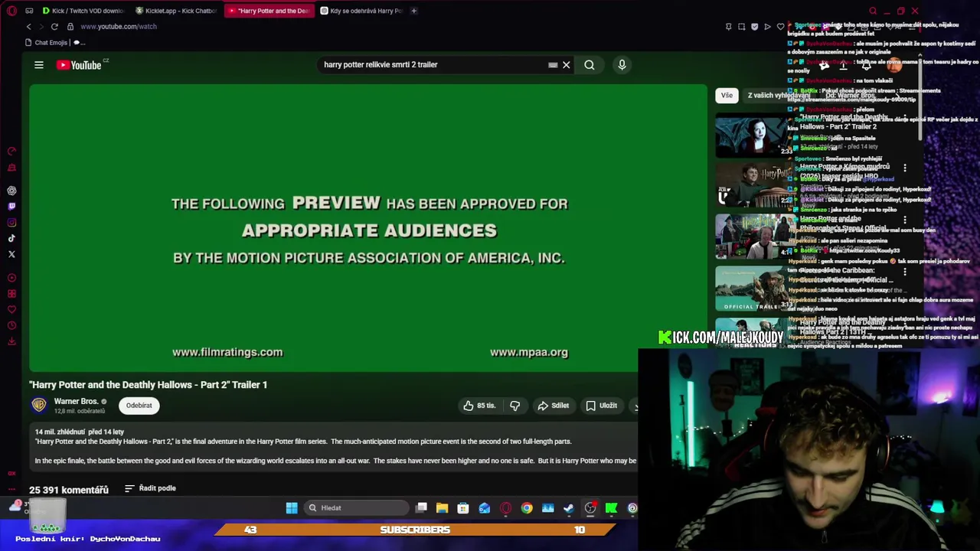Click the heart favorites icon in Opera toolbar
980x551 pixels.
click(x=780, y=27)
